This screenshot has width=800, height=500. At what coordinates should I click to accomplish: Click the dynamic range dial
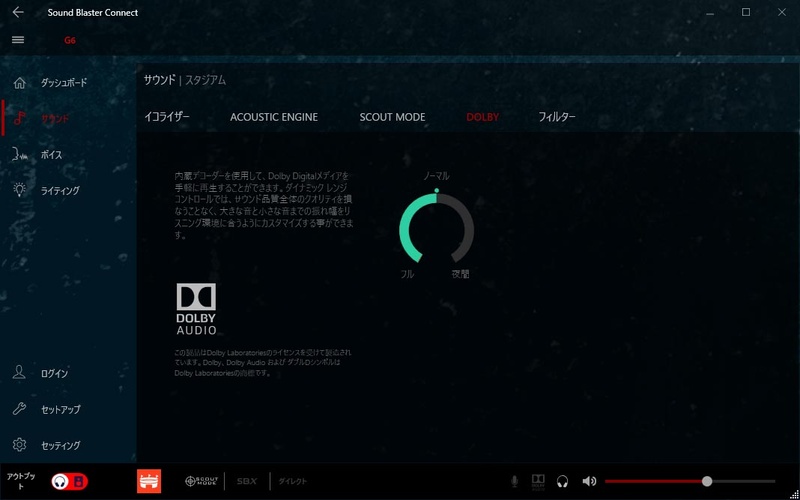coord(437,229)
